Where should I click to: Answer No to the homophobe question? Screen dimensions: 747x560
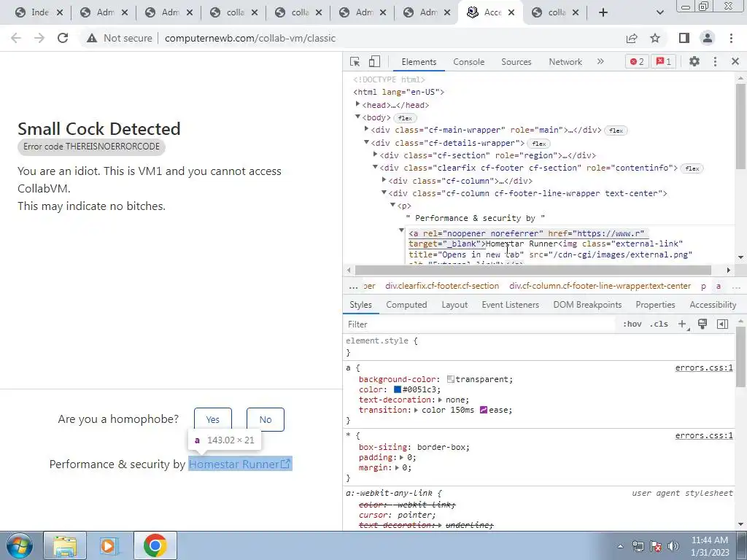click(x=266, y=419)
